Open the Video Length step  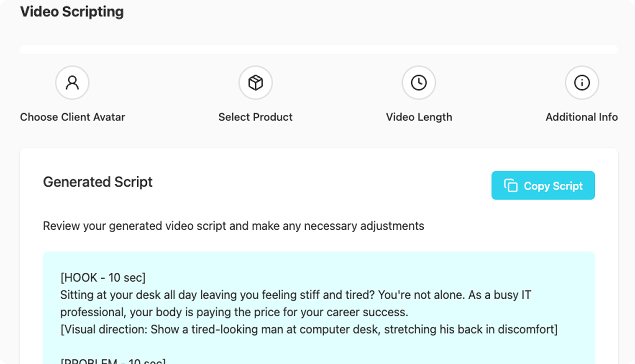click(x=419, y=117)
